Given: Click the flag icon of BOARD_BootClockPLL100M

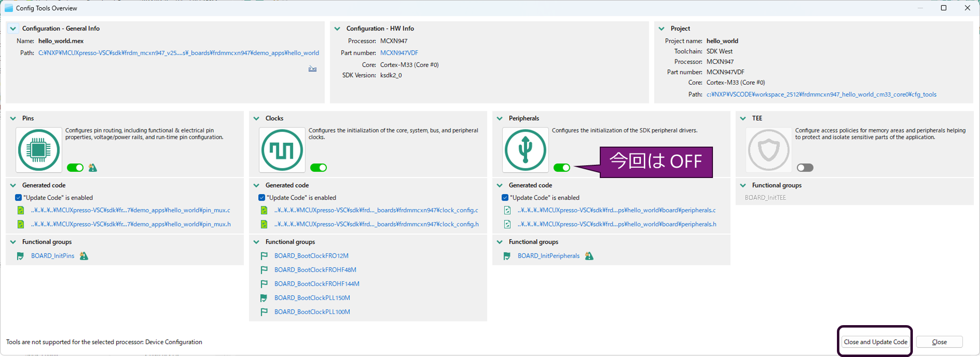Looking at the screenshot, I should [264, 312].
